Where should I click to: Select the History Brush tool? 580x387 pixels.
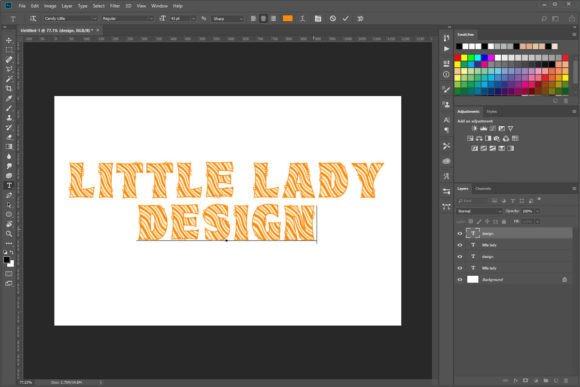coord(9,127)
